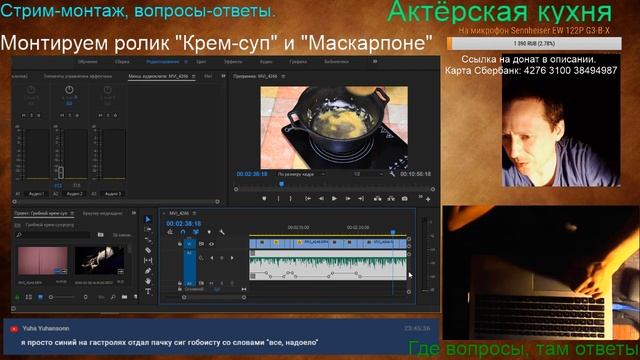Switch to Аудио workspace

click(266, 62)
